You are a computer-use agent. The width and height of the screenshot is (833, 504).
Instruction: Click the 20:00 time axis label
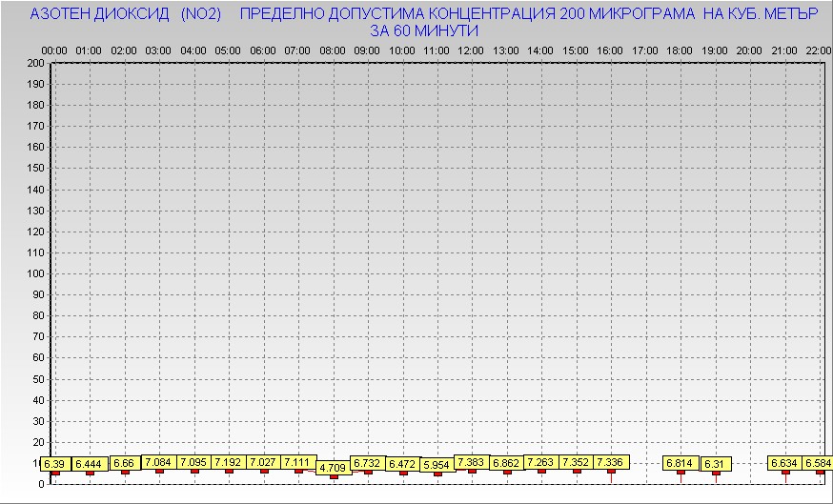click(749, 50)
